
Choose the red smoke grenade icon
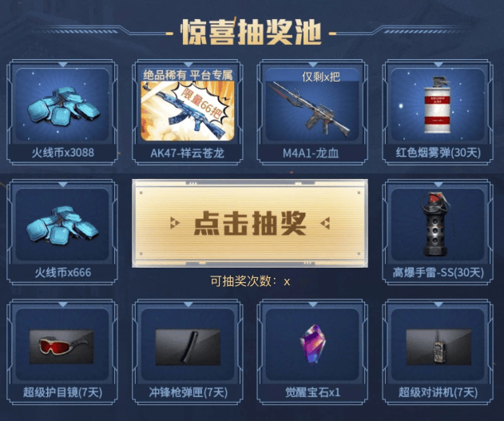point(437,105)
